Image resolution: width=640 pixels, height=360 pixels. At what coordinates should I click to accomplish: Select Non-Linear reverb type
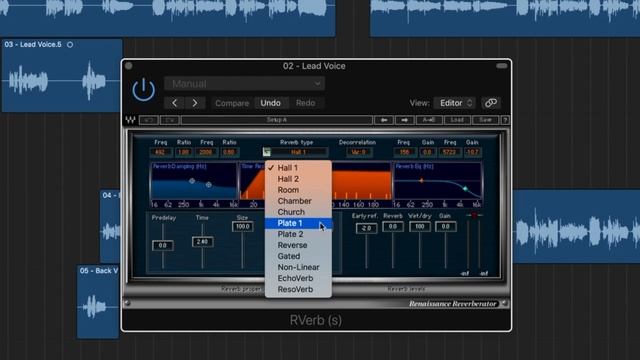coord(298,267)
